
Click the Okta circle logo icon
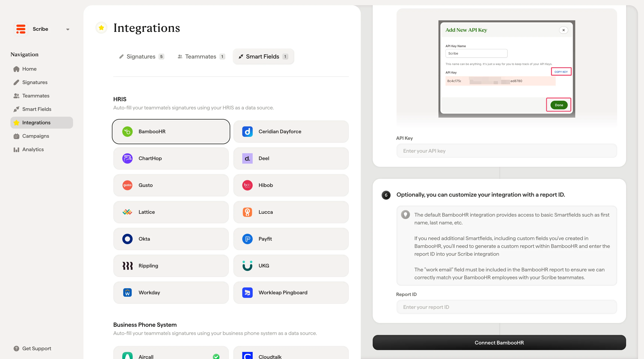127,239
